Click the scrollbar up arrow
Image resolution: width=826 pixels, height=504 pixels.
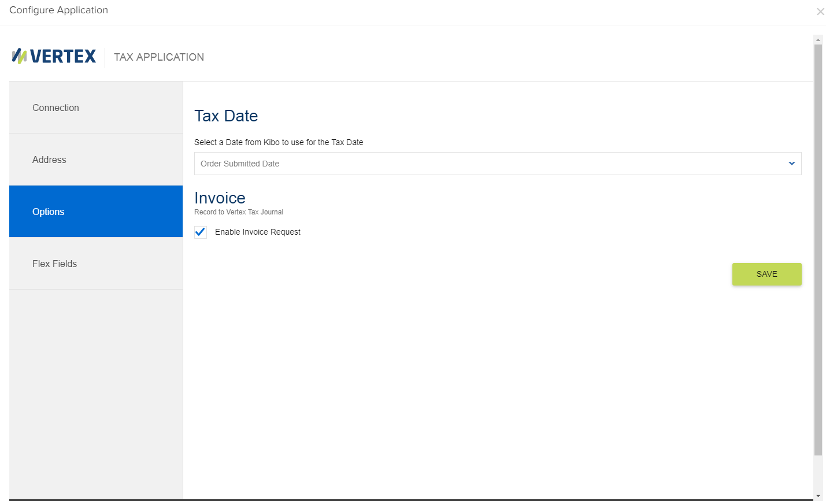pyautogui.click(x=818, y=39)
